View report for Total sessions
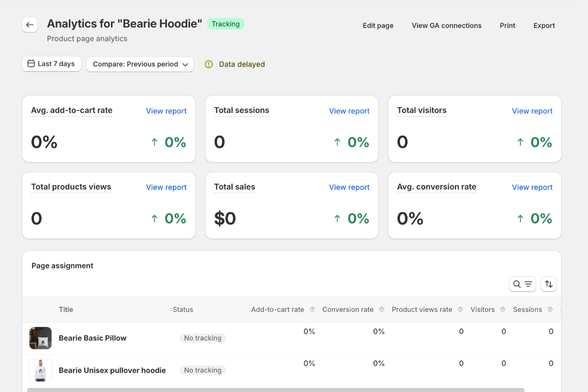This screenshot has width=588, height=392. 349,111
